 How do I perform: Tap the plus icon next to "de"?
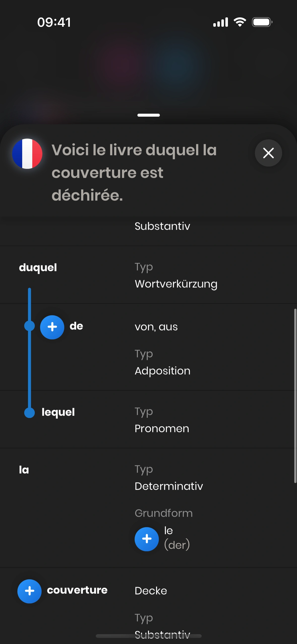(52, 327)
